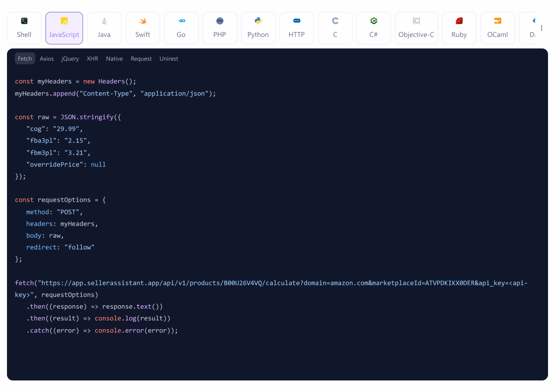Click the "overridePrice" key

55,164
